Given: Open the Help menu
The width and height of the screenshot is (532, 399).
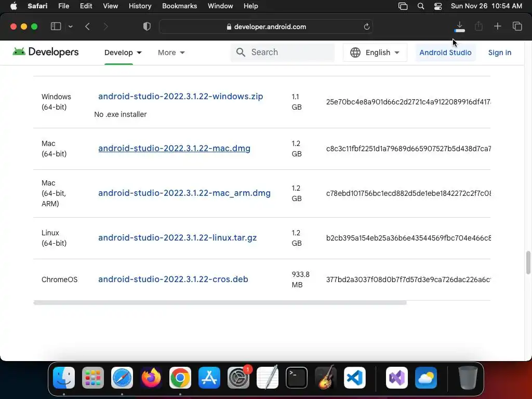Looking at the screenshot, I should point(251,6).
